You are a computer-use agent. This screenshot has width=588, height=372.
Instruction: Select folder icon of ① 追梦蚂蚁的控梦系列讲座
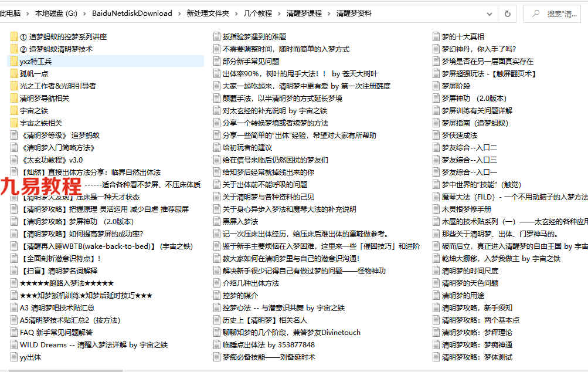14,37
